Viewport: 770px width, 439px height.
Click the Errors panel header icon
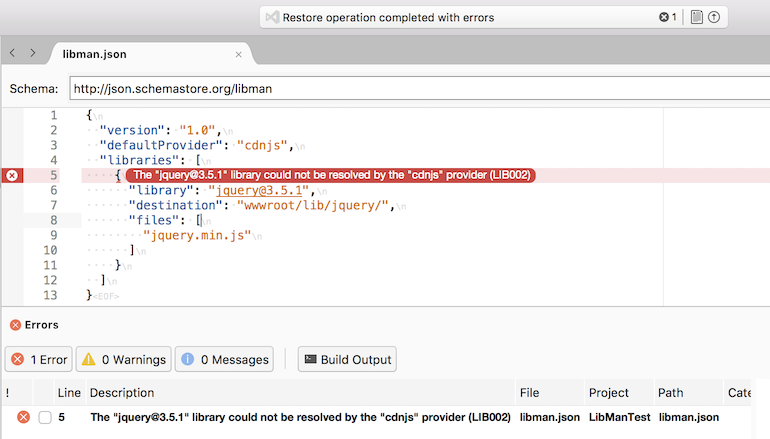pos(15,325)
